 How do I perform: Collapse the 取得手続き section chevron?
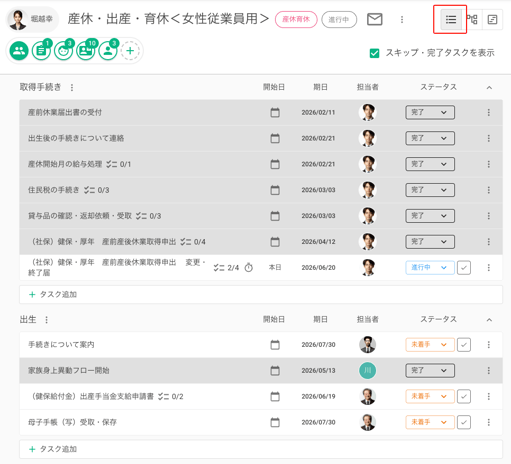tap(489, 88)
